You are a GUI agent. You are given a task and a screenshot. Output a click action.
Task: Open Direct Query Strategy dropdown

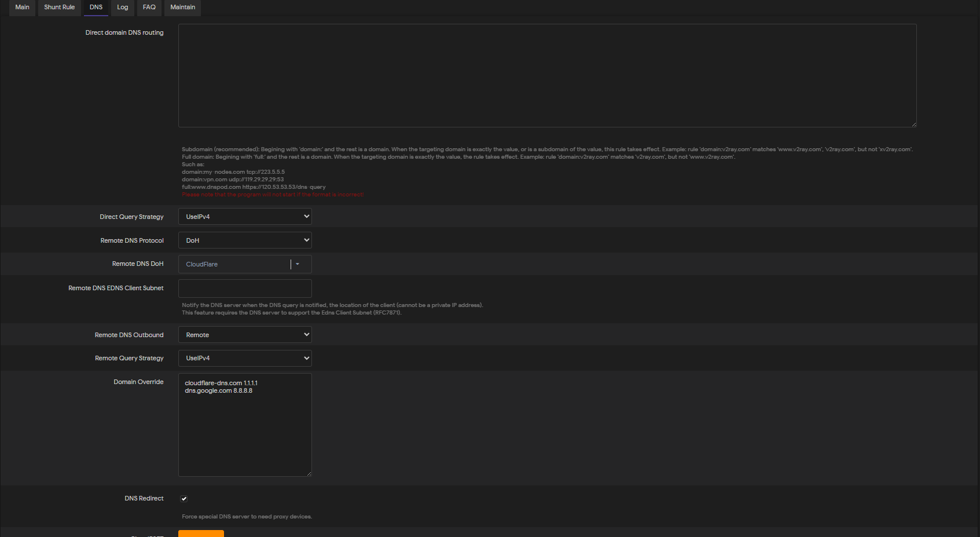(245, 217)
